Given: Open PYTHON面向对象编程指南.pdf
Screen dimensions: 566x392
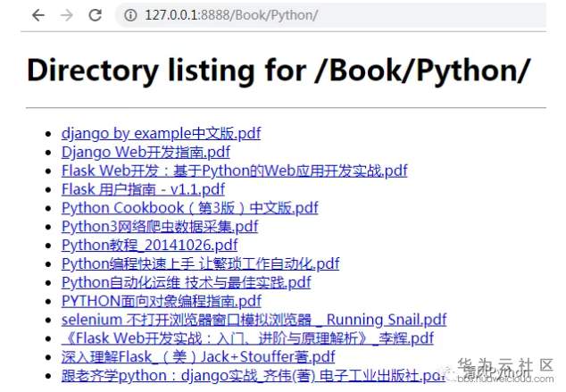Looking at the screenshot, I should [x=162, y=301].
